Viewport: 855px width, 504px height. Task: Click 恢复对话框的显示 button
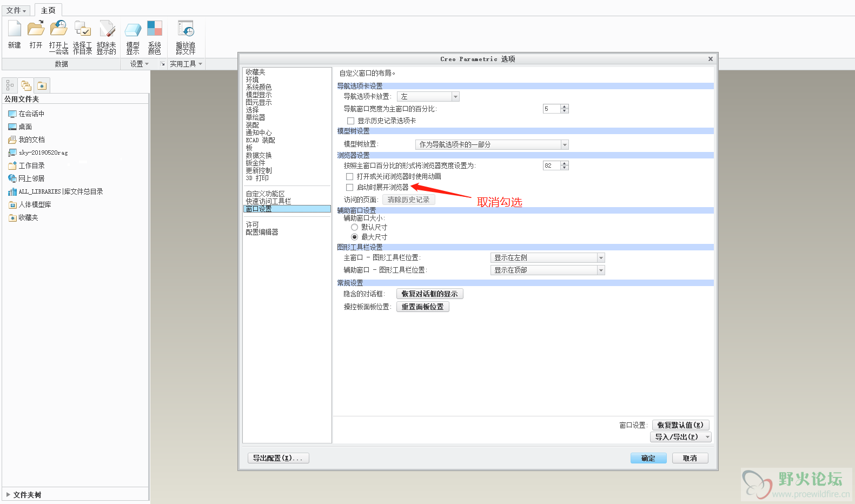(x=430, y=294)
